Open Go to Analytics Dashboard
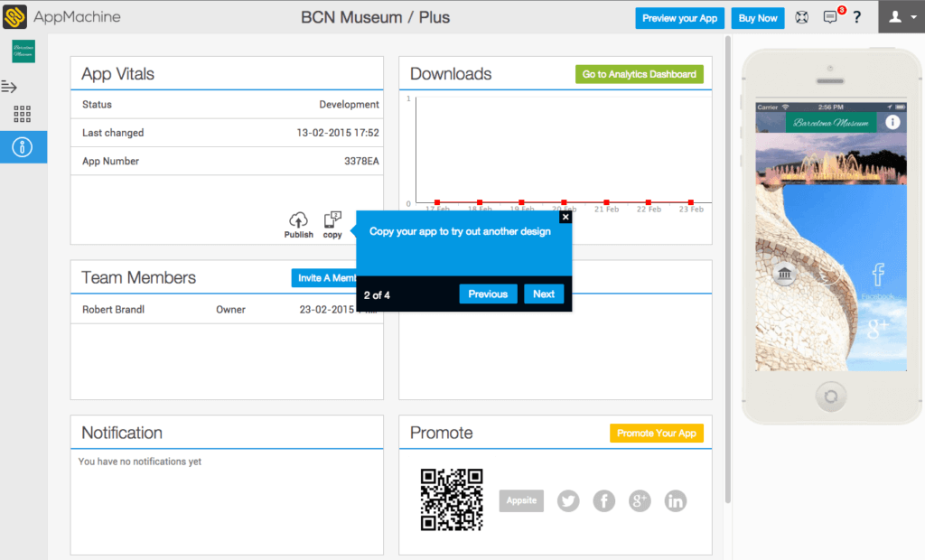The height and width of the screenshot is (560, 925). click(x=639, y=74)
